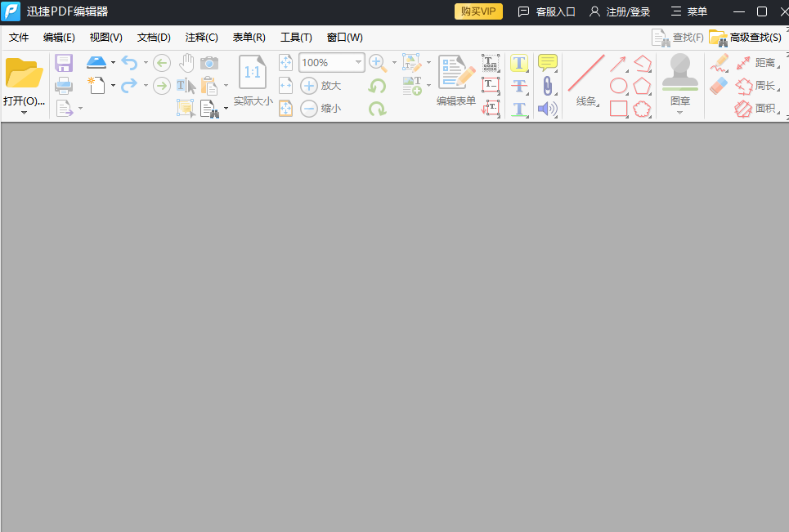
Task: Add a sticky note comment
Action: click(x=547, y=62)
